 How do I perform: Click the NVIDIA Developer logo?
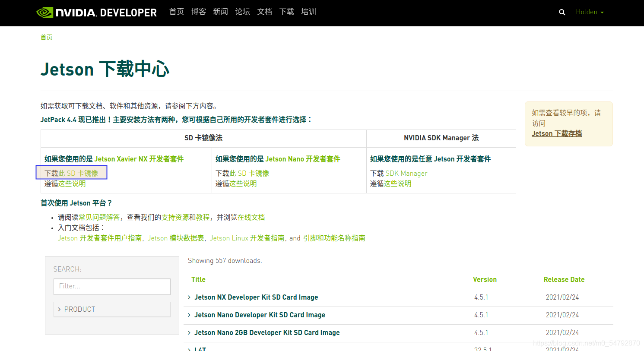(96, 13)
